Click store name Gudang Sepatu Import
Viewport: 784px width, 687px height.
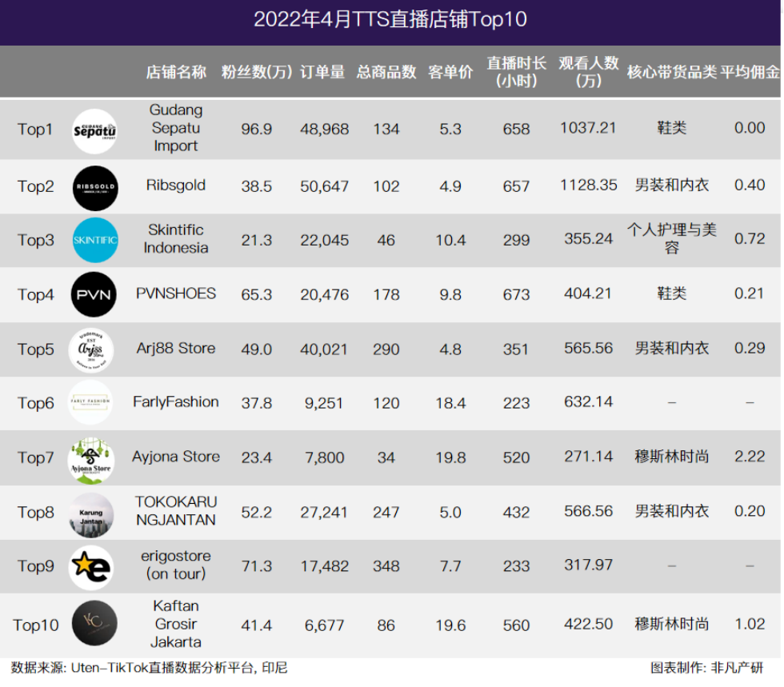click(176, 128)
